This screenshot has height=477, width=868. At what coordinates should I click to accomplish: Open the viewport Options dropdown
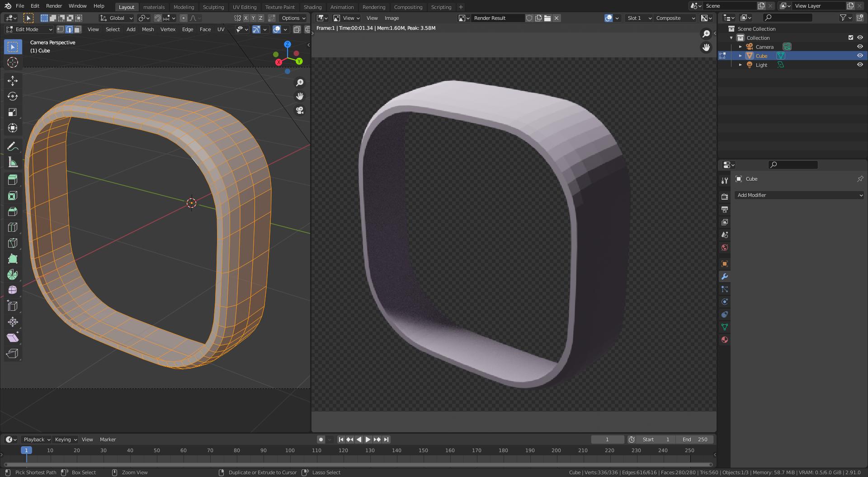pyautogui.click(x=293, y=18)
